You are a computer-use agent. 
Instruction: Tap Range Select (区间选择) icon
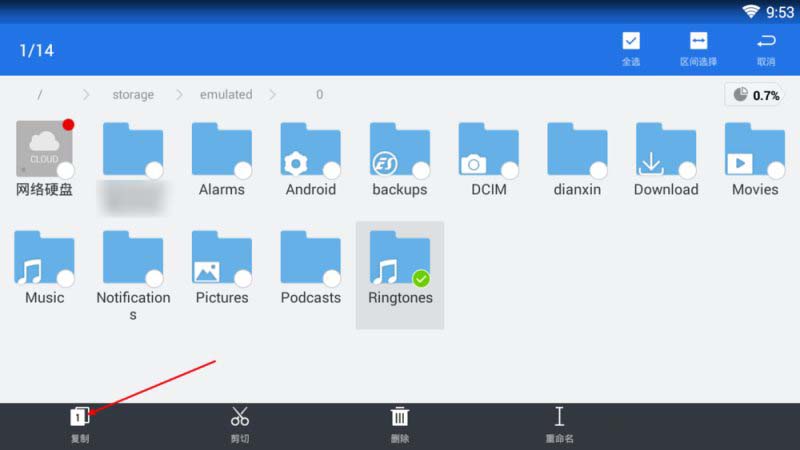click(698, 41)
